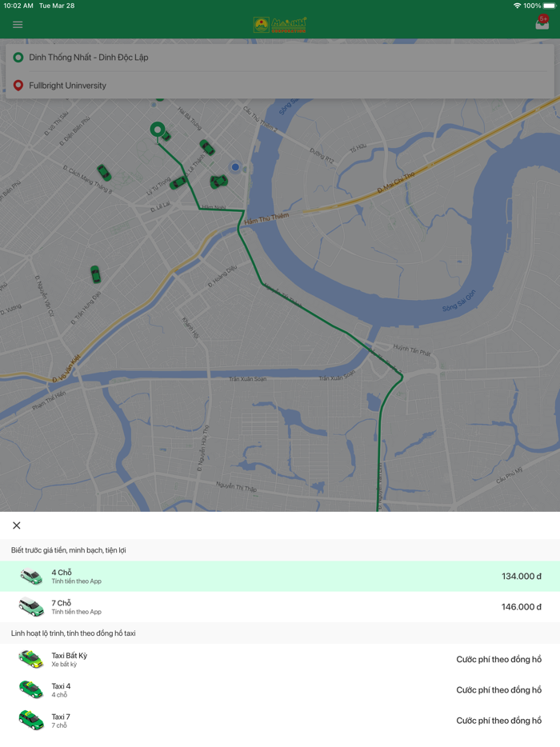Tap the Đ. Mai Chí Thọ road label
This screenshot has height=747, width=560.
click(396, 182)
